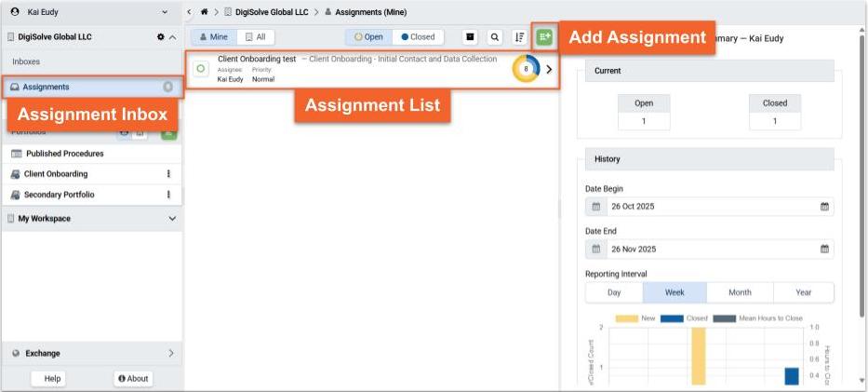Click the Date End input field

coord(707,250)
